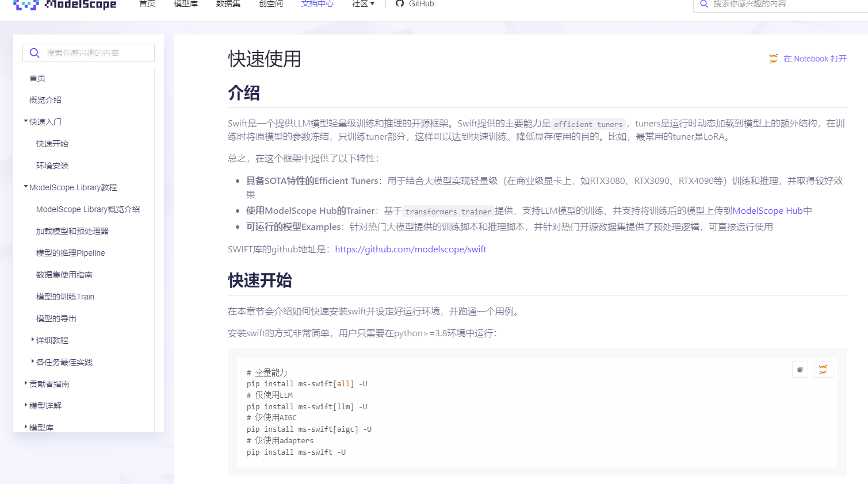Viewport: 868px width, 484px height.
Task: Open the github.com/modelscope/swift link
Action: 411,249
